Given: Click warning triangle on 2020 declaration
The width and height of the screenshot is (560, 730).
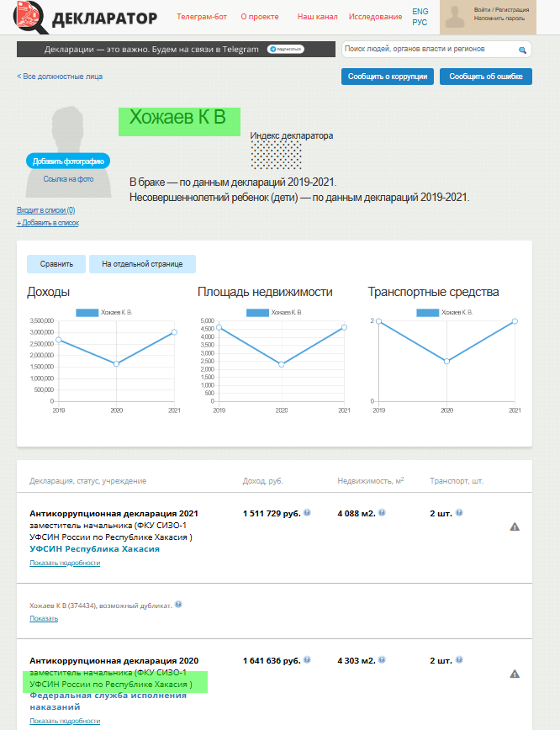Looking at the screenshot, I should coord(515,674).
